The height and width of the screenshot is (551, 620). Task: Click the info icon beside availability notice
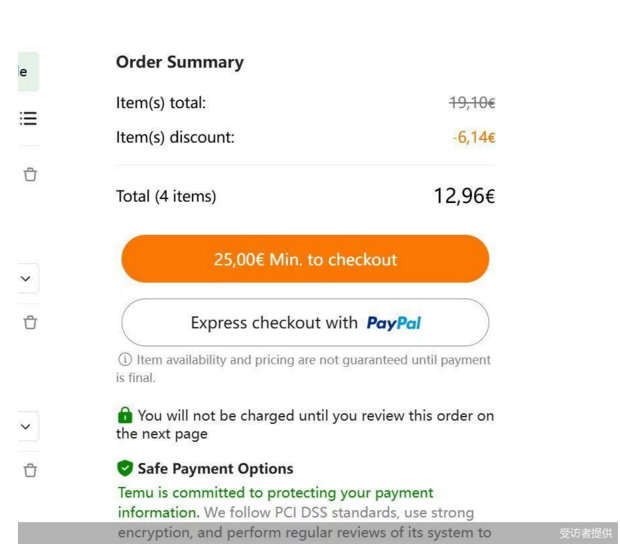click(x=125, y=360)
